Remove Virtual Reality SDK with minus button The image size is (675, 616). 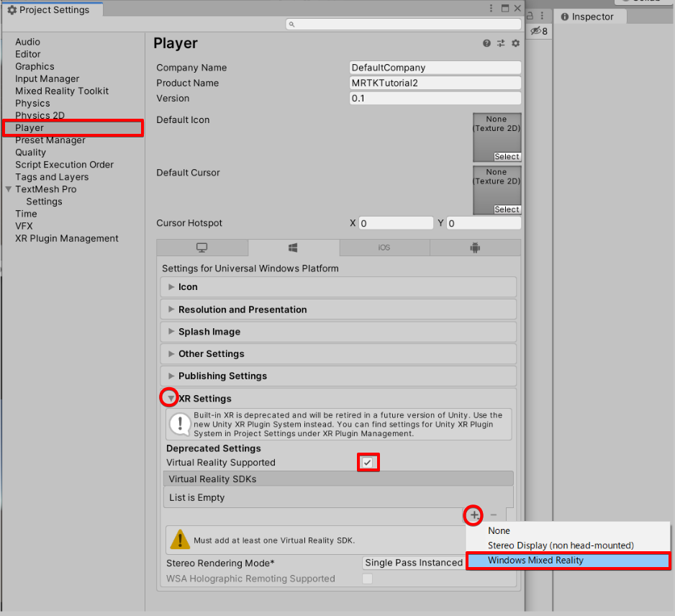494,515
